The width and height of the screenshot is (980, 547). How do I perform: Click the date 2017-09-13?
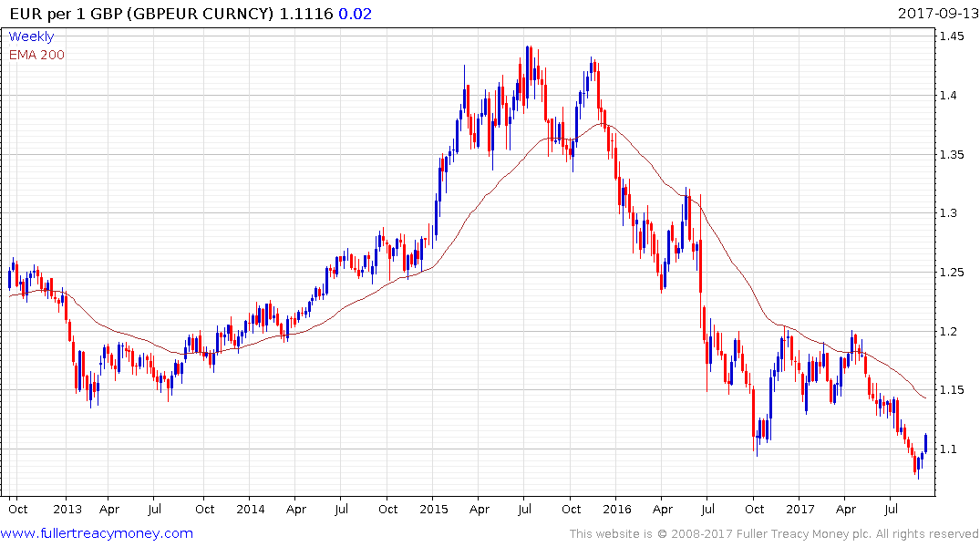(x=937, y=13)
